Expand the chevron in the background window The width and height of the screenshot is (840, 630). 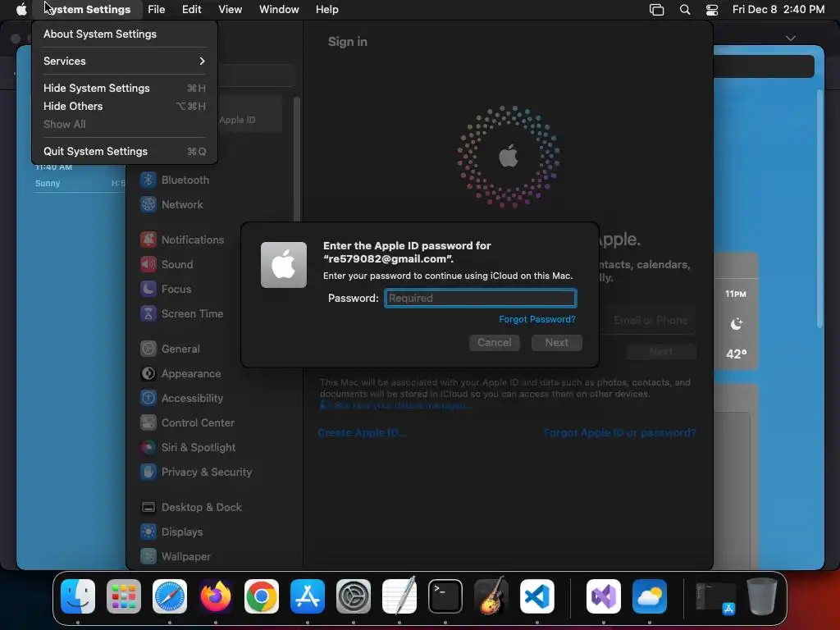click(791, 38)
